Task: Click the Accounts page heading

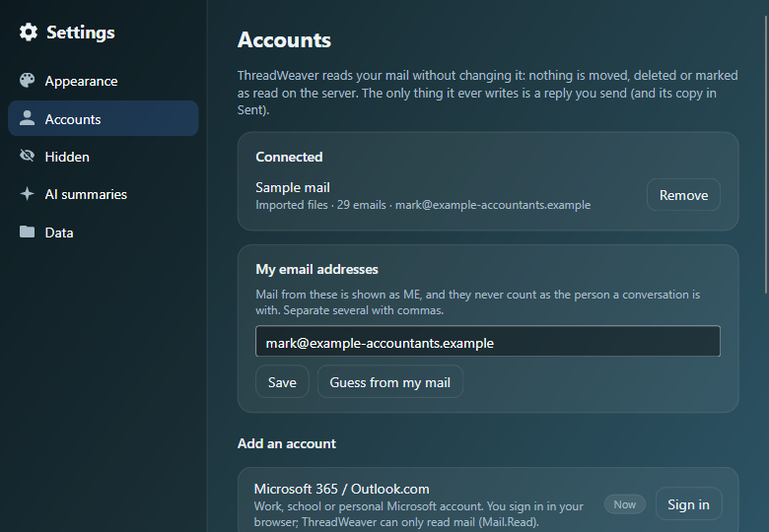Action: click(x=284, y=40)
